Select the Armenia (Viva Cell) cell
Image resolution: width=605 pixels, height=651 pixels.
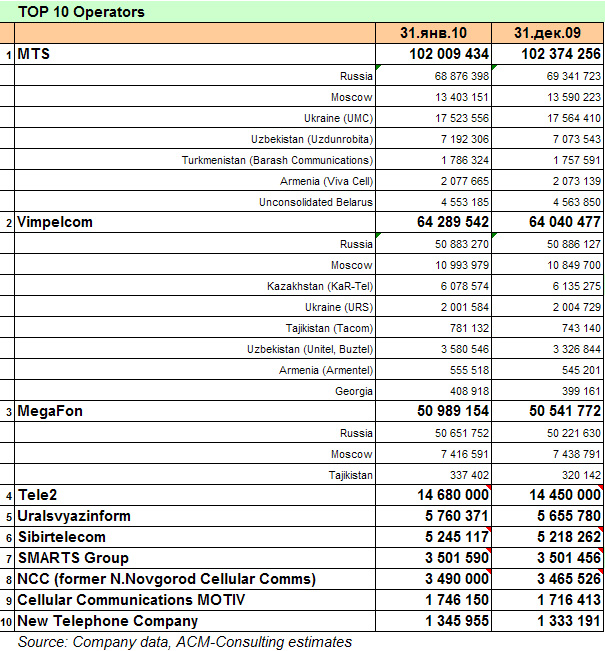click(x=326, y=181)
